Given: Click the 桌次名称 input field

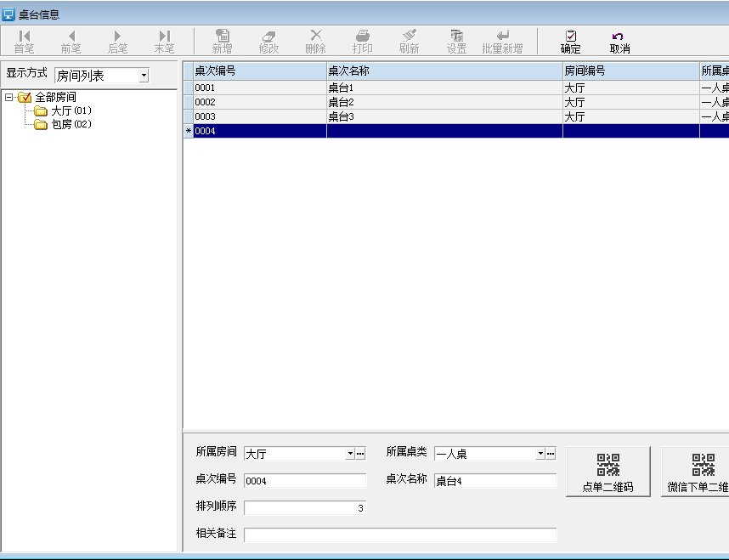Looking at the screenshot, I should 495,481.
